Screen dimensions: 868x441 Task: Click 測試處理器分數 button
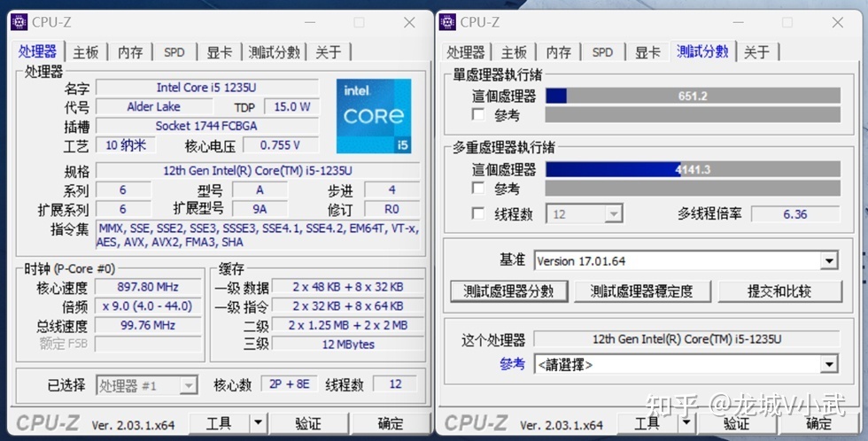(x=508, y=291)
